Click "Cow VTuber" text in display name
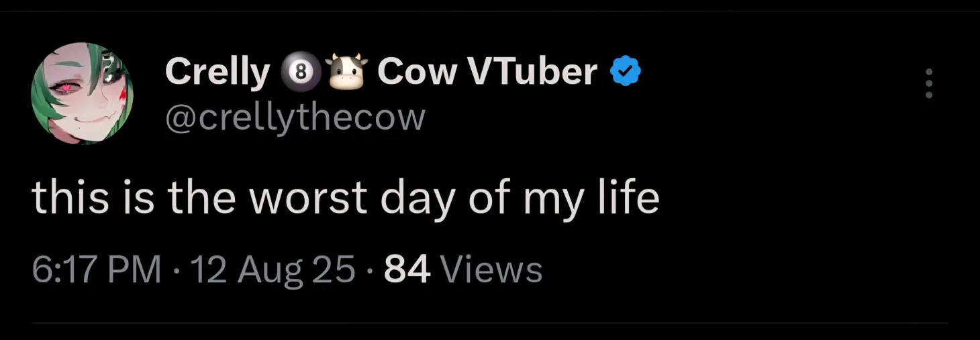 (x=487, y=71)
